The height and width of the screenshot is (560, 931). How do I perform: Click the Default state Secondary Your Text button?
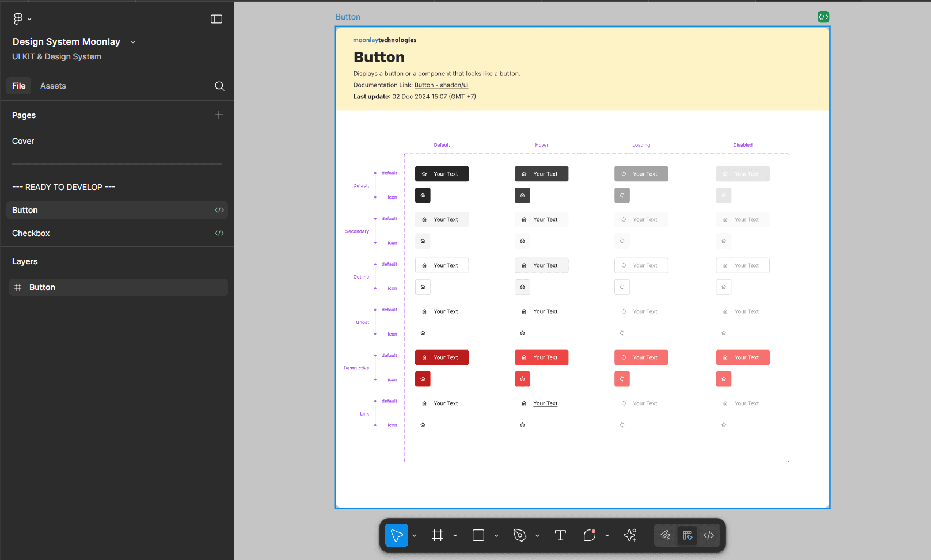[x=442, y=219]
